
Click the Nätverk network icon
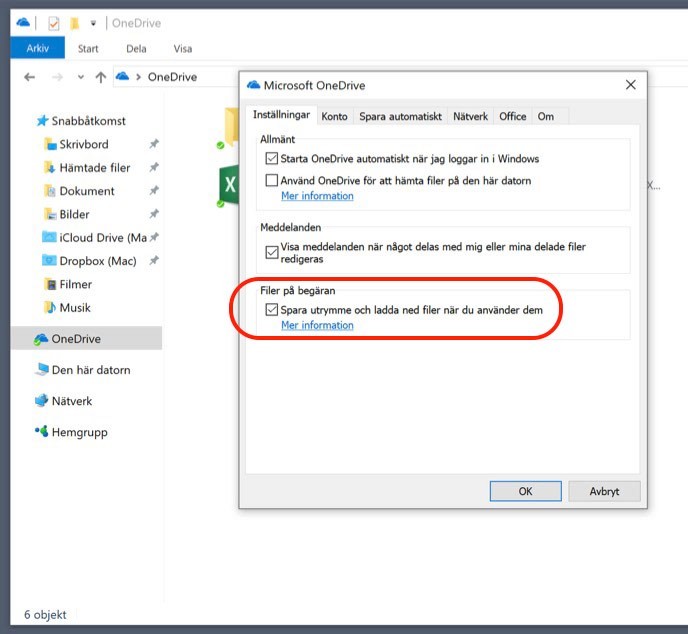(x=41, y=400)
